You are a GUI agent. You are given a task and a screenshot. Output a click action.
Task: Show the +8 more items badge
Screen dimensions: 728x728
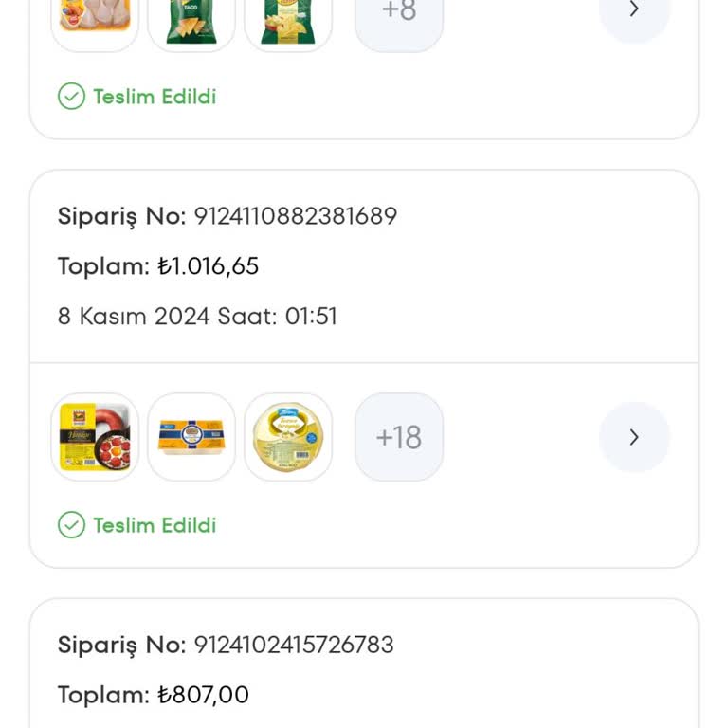click(399, 13)
